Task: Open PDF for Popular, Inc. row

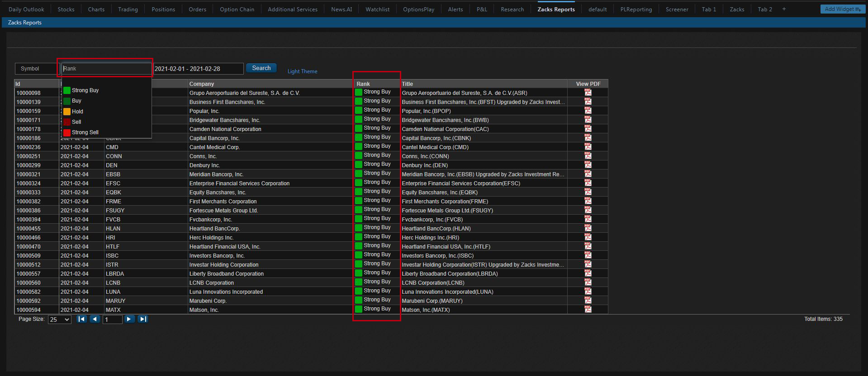Action: click(588, 110)
